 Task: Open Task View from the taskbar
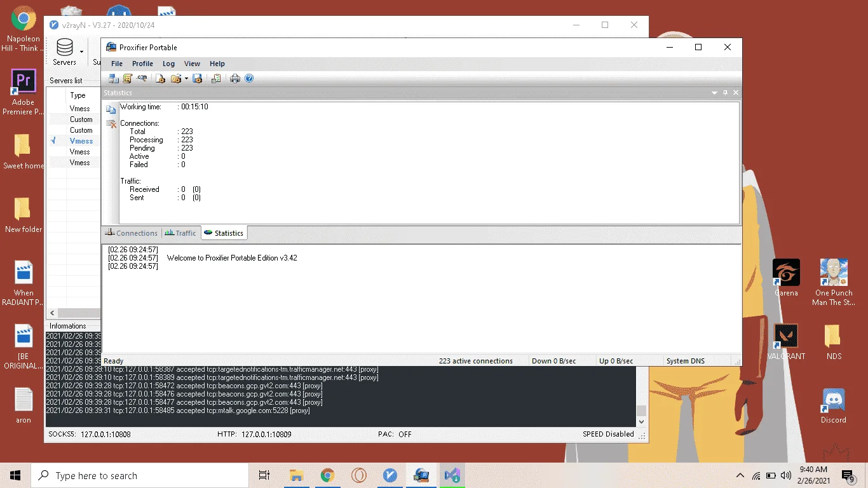(264, 475)
